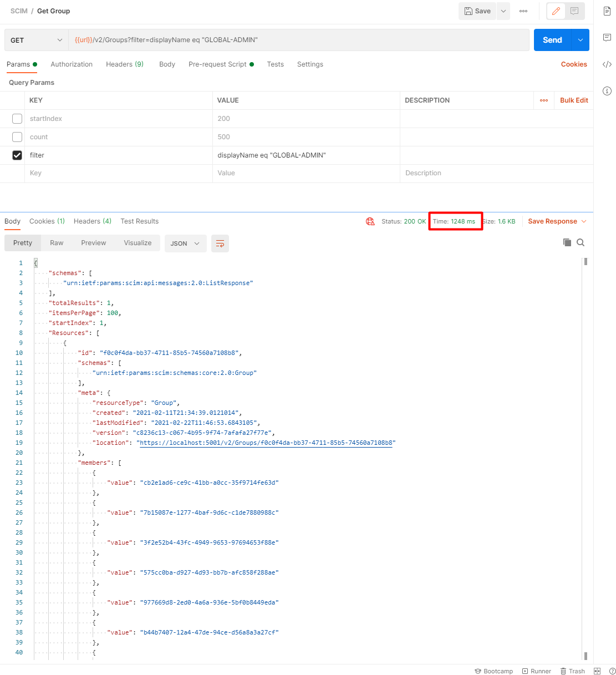Click the edit pencil icon near Save
616x675 pixels.
[x=557, y=11]
